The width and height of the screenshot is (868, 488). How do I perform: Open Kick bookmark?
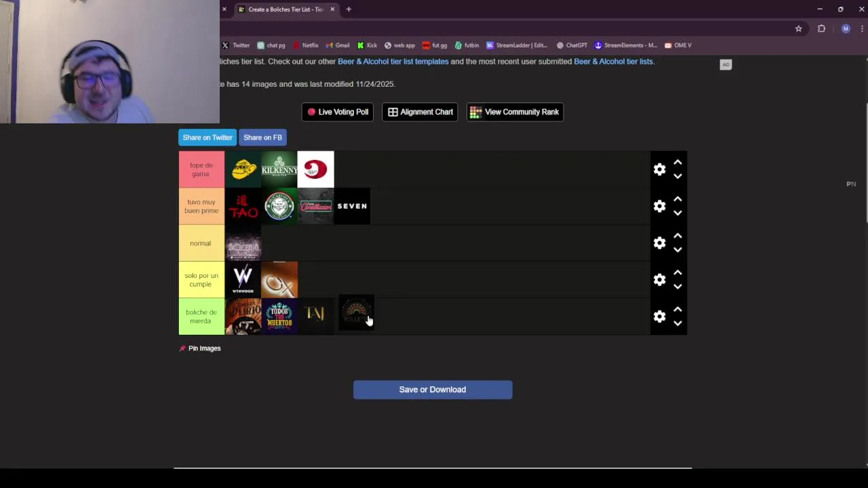point(367,45)
